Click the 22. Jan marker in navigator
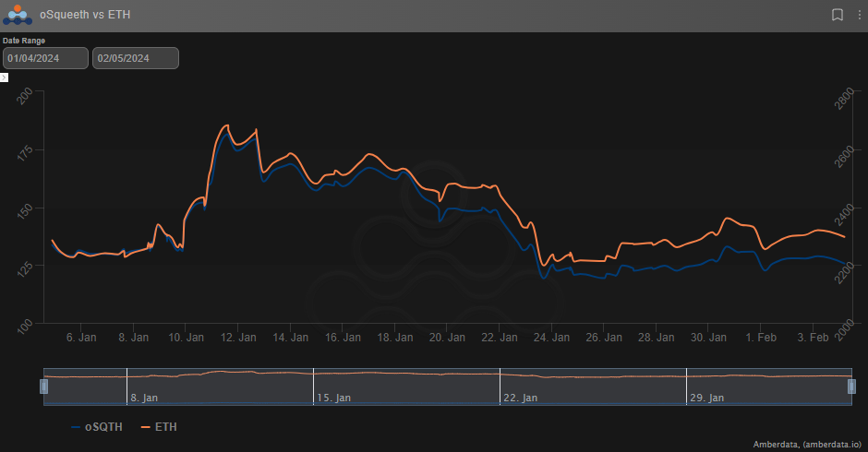 (x=521, y=398)
